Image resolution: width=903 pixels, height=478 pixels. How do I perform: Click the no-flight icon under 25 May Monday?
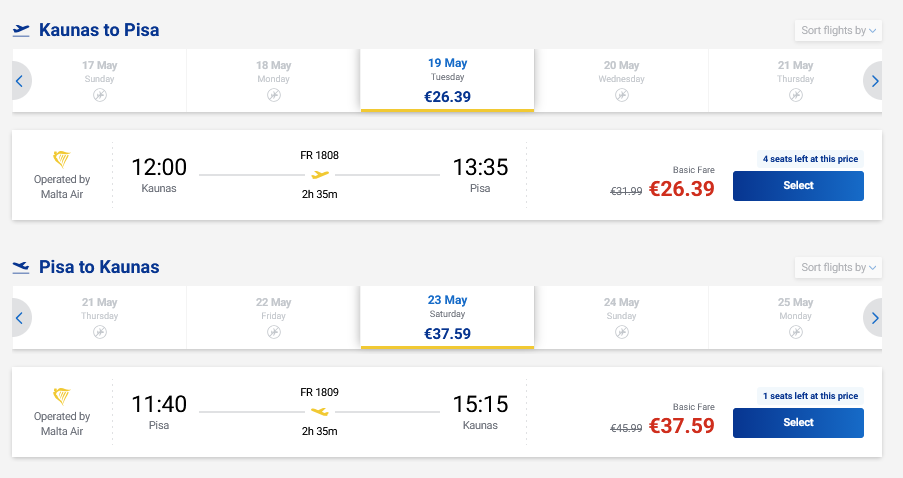coord(795,332)
